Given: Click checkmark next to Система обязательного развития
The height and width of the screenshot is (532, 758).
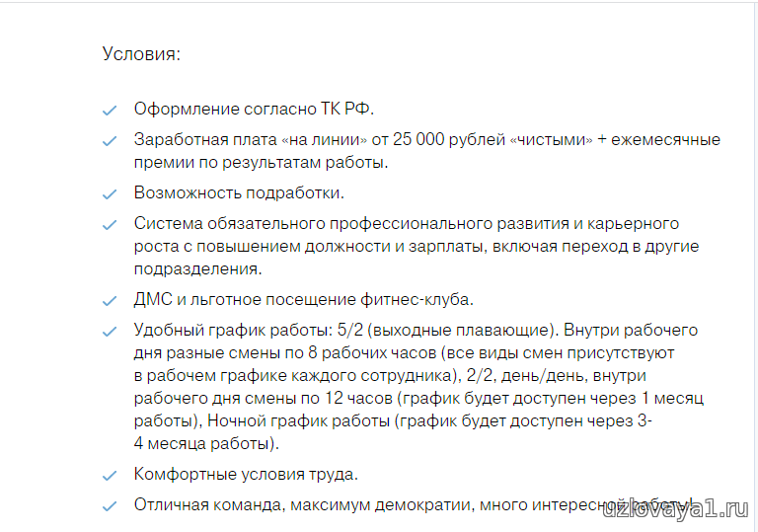Looking at the screenshot, I should [110, 225].
